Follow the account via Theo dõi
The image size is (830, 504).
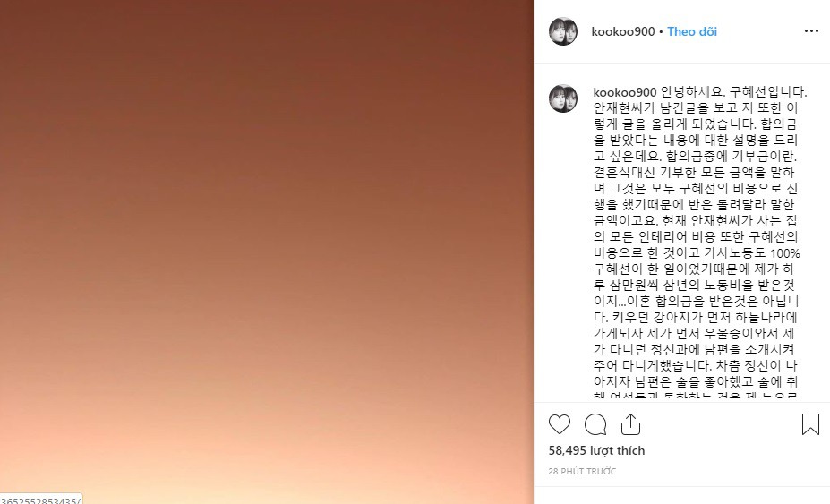(x=692, y=31)
